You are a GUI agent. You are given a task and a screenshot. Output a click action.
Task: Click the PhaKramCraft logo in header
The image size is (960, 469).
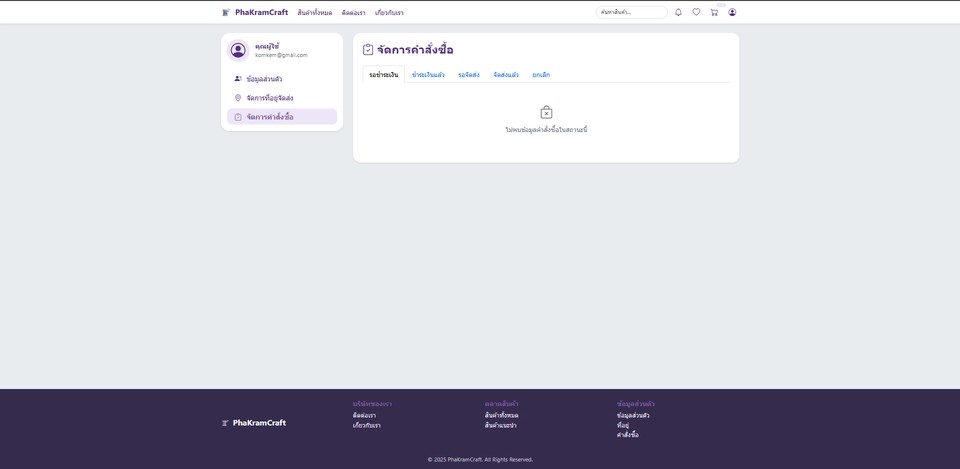255,12
